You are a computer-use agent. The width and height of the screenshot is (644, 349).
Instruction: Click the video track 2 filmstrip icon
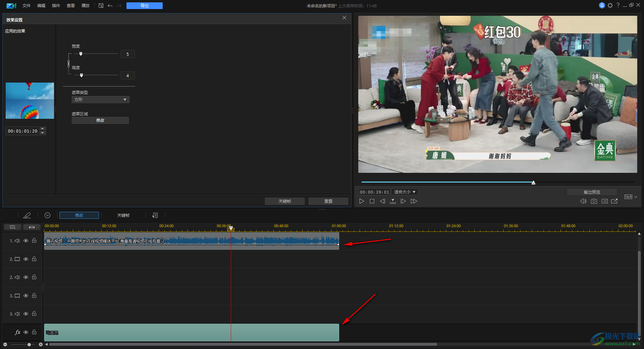(17, 259)
